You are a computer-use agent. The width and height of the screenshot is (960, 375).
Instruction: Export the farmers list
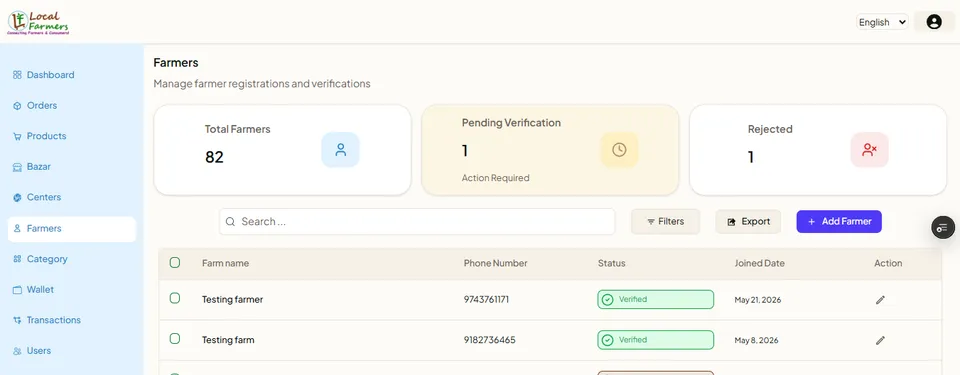point(748,221)
